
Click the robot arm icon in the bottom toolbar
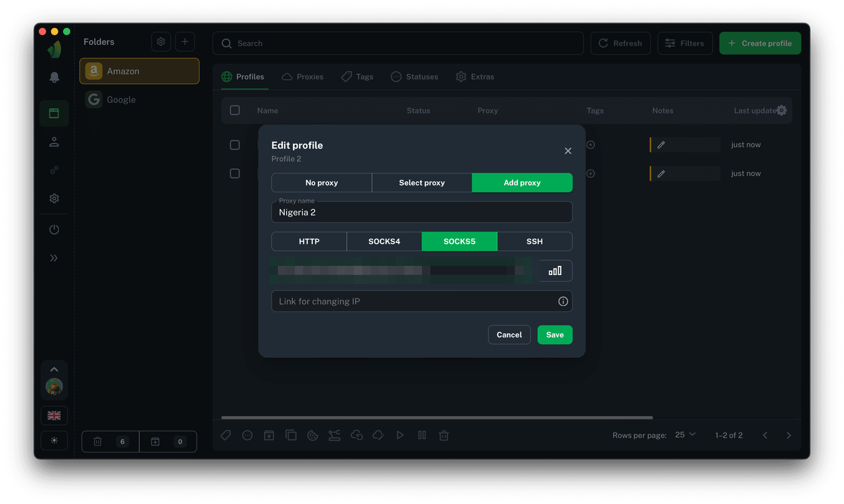coord(335,435)
